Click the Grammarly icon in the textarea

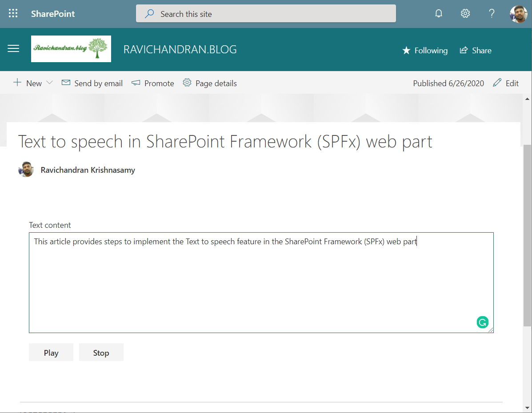pyautogui.click(x=482, y=322)
